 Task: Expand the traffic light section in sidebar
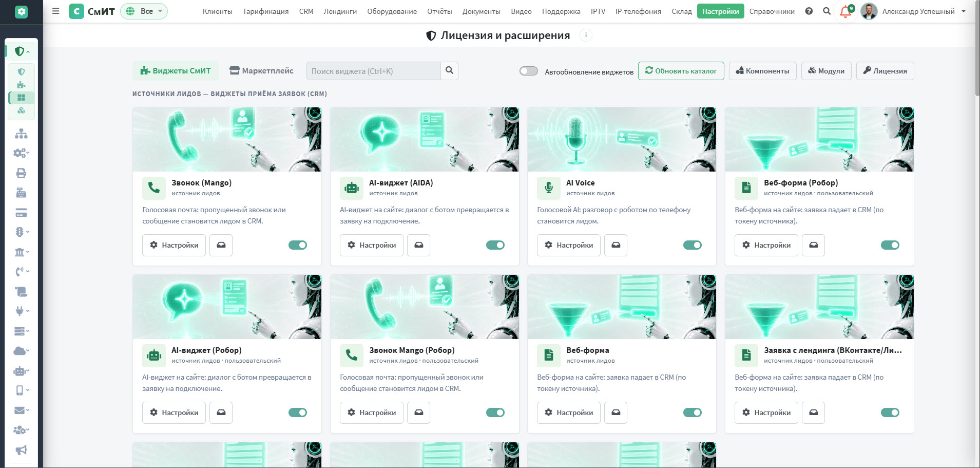click(x=21, y=232)
